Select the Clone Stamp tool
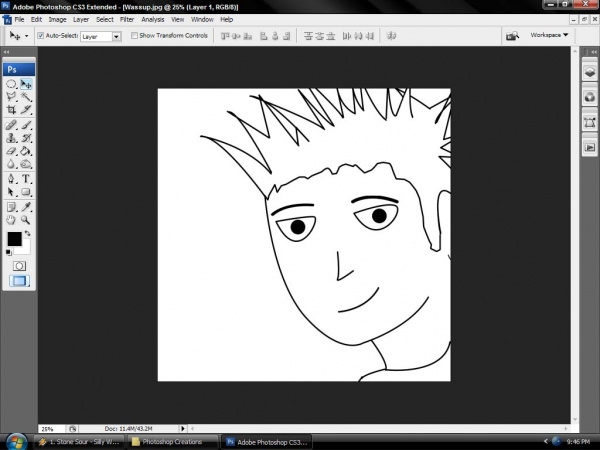Viewport: 600px width, 450px height. click(11, 138)
